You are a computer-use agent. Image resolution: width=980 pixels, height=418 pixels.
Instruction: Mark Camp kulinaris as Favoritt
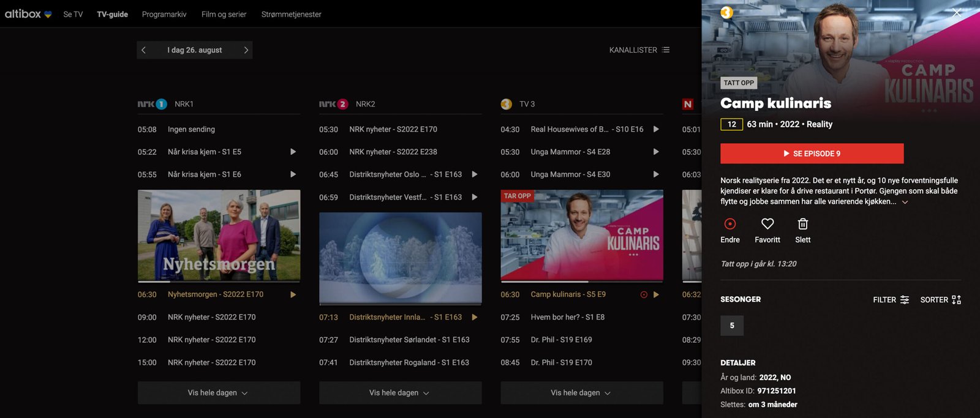(767, 224)
